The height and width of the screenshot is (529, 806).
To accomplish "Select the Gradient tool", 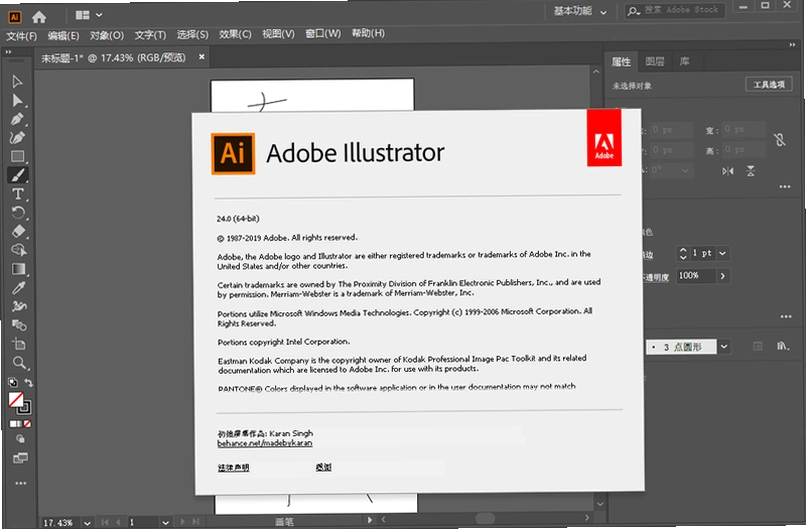I will point(19,269).
